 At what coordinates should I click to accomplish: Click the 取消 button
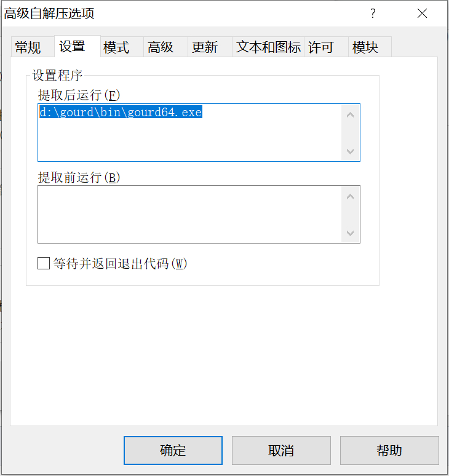point(281,450)
